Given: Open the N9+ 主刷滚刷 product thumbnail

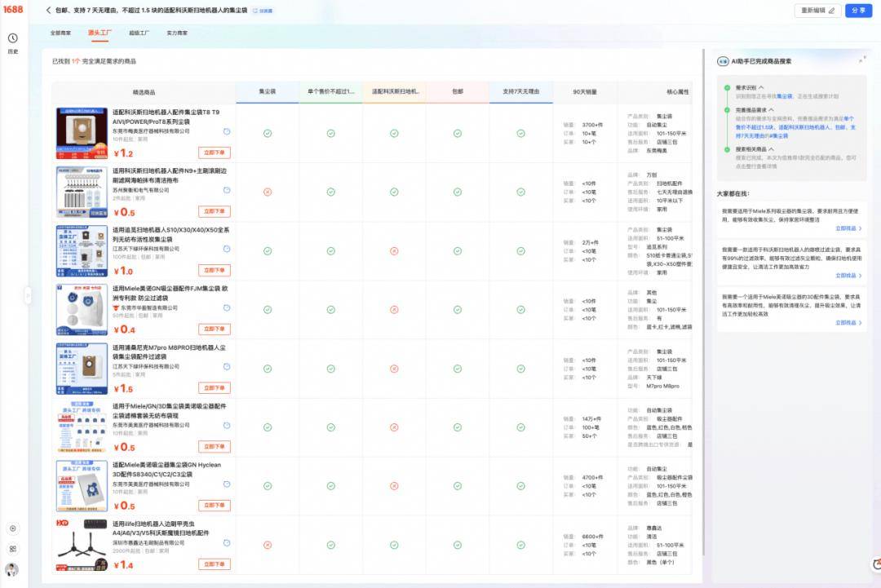Looking at the screenshot, I should [82, 192].
